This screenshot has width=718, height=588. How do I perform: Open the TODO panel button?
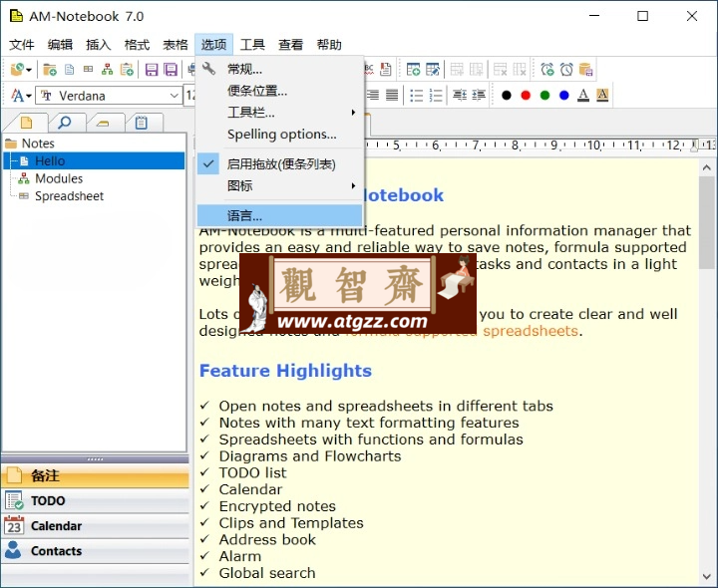[95, 500]
